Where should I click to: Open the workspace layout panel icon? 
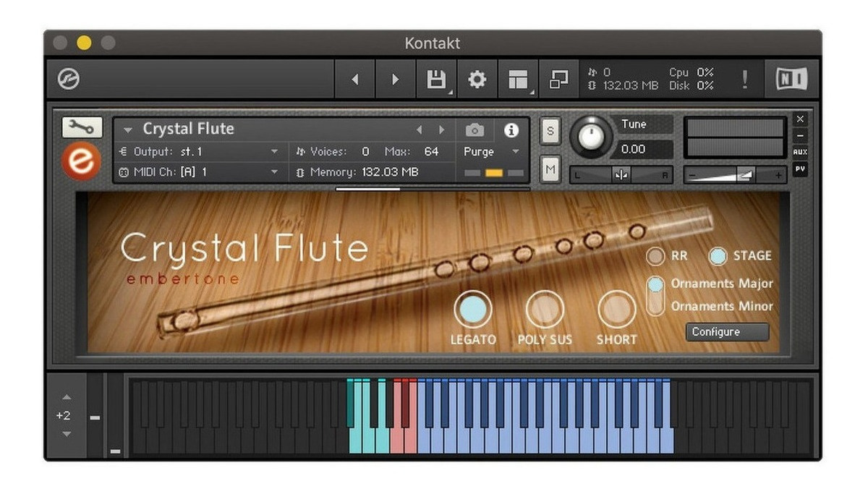518,80
